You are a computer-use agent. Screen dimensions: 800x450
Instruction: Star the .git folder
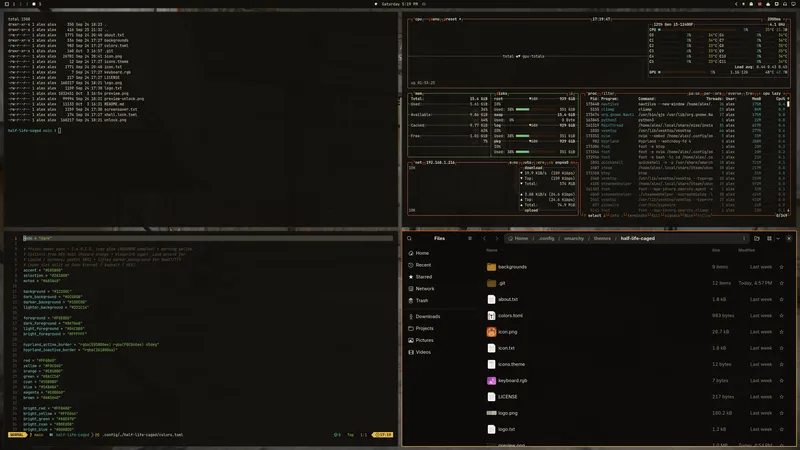781,283
